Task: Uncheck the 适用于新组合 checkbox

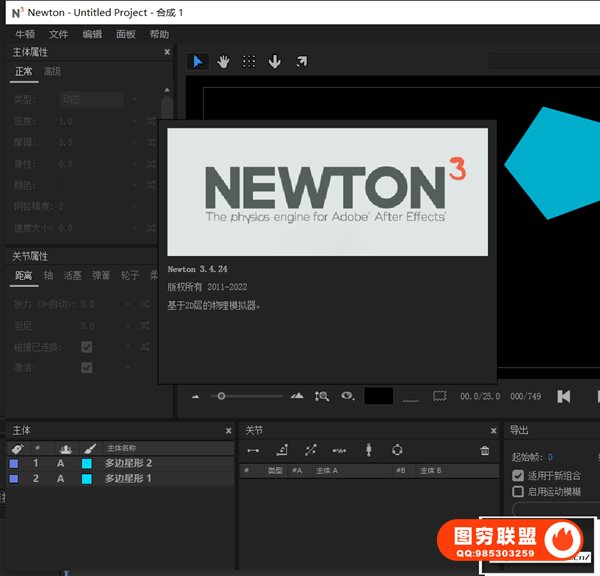Action: (518, 475)
